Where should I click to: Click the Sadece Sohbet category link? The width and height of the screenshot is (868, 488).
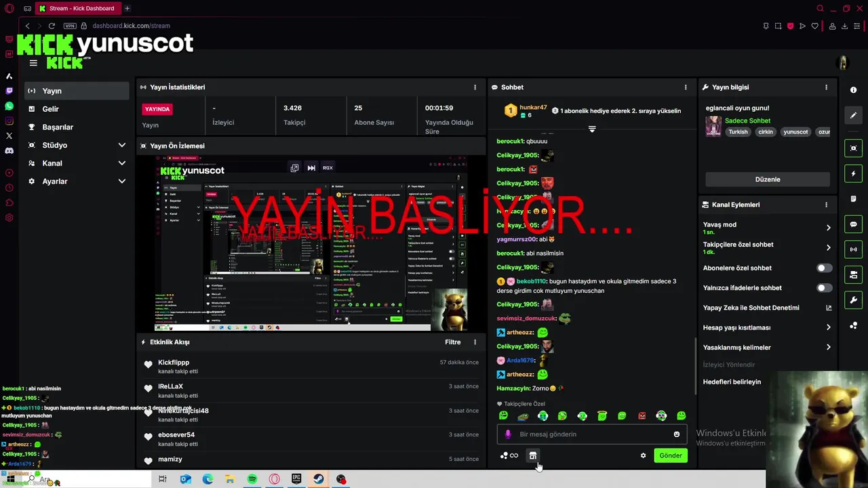pos(747,121)
